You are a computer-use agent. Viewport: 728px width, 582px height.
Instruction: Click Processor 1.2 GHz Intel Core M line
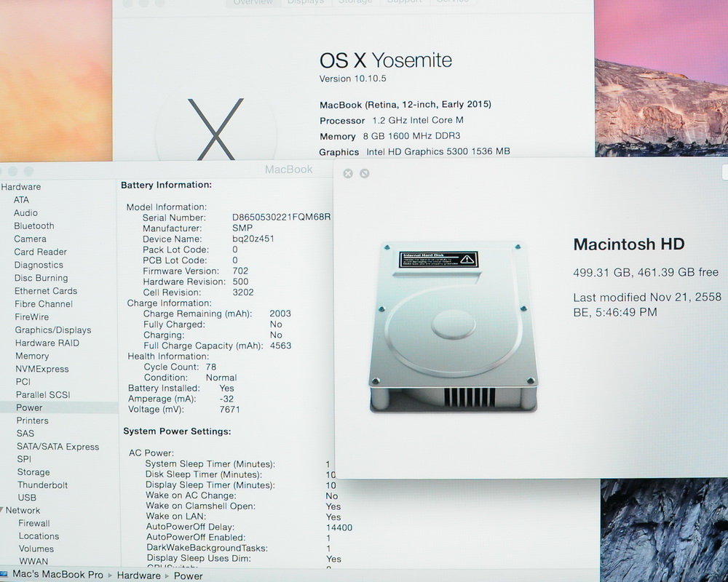(392, 120)
